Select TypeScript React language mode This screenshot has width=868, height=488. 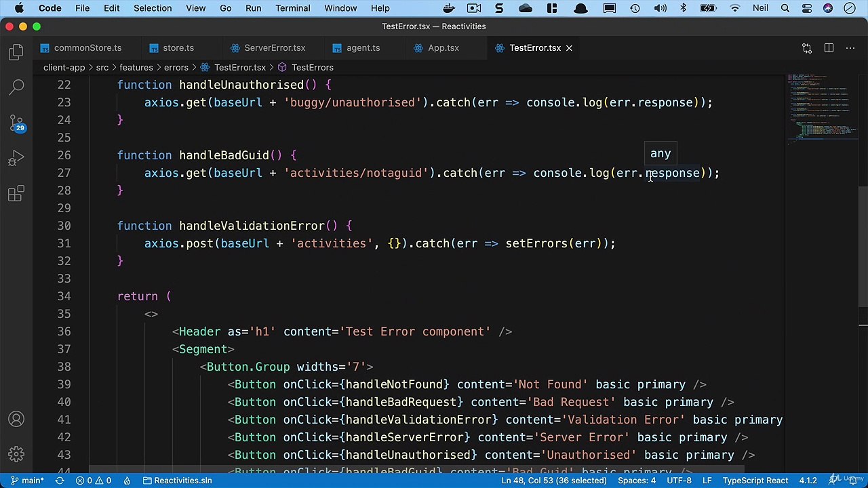coord(755,481)
